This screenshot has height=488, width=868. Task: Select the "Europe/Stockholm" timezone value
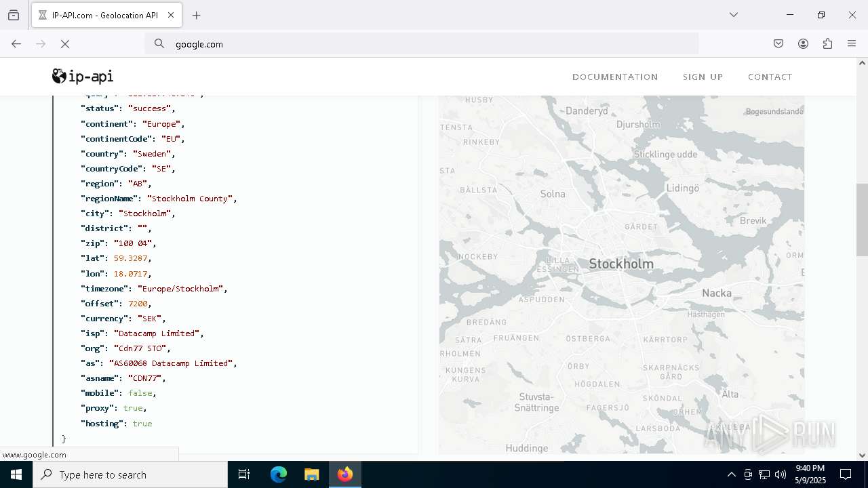tap(180, 289)
